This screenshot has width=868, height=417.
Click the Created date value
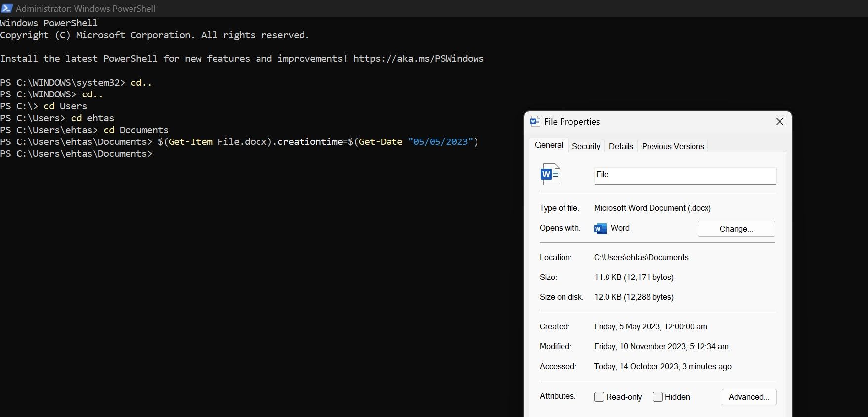click(650, 326)
